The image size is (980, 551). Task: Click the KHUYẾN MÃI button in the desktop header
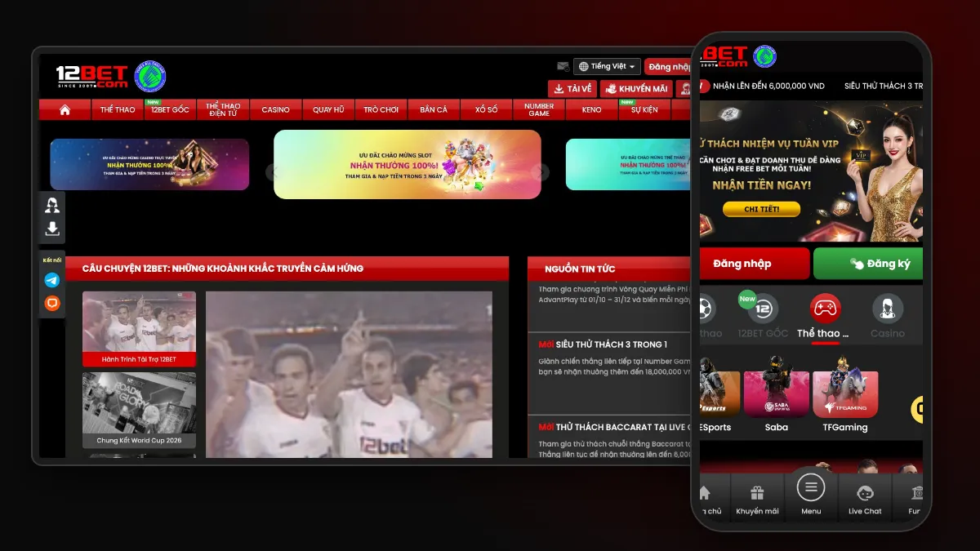pos(636,89)
